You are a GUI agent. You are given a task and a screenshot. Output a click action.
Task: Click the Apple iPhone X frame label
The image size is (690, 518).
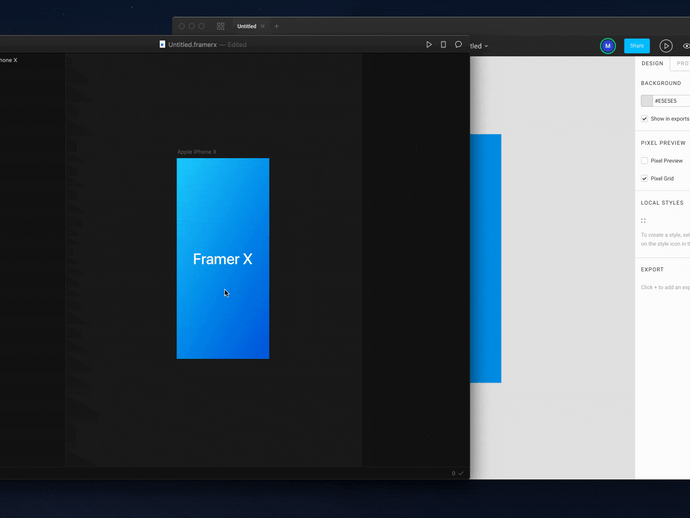(x=197, y=152)
